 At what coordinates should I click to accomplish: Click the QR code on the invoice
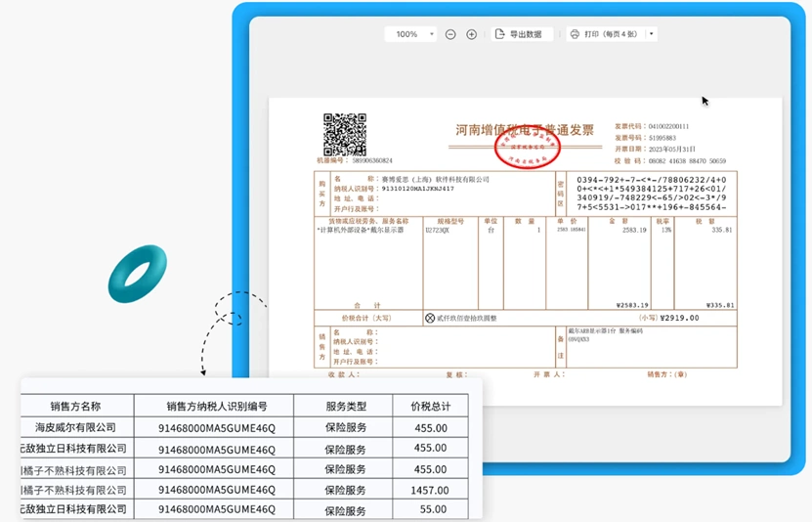(x=345, y=135)
